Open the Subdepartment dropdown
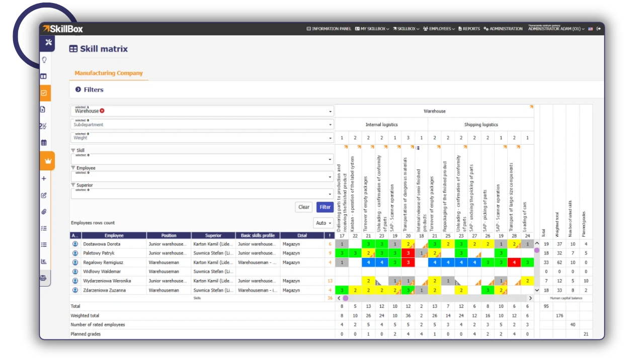Image resolution: width=644 pixels, height=362 pixels. (202, 124)
